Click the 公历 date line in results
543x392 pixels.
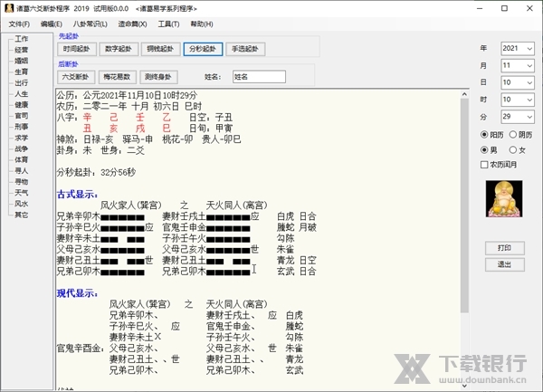tap(127, 95)
